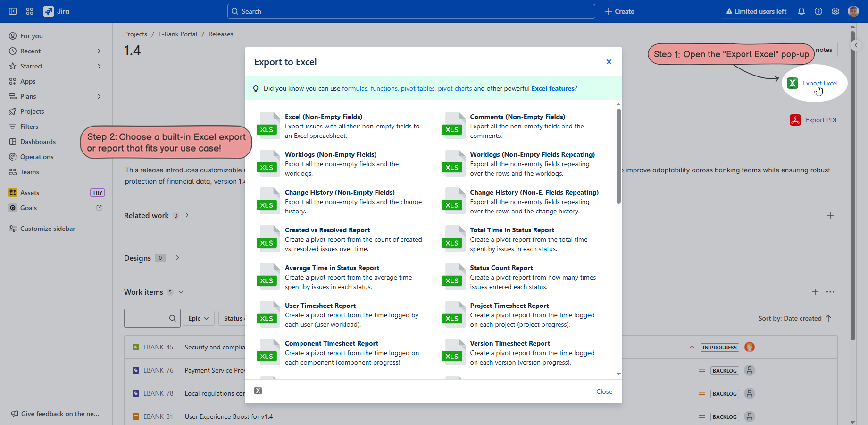868x425 pixels.
Task: Click the Close link in dialog footer
Action: point(604,391)
